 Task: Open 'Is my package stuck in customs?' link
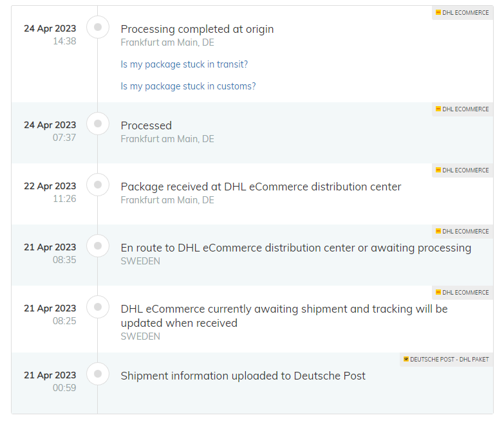[189, 86]
